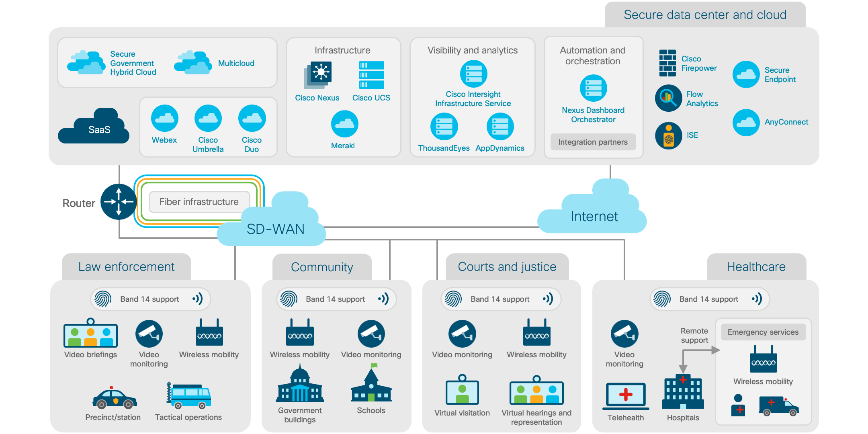Click the AppDynamics server icon
868x434 pixels.
tap(500, 127)
